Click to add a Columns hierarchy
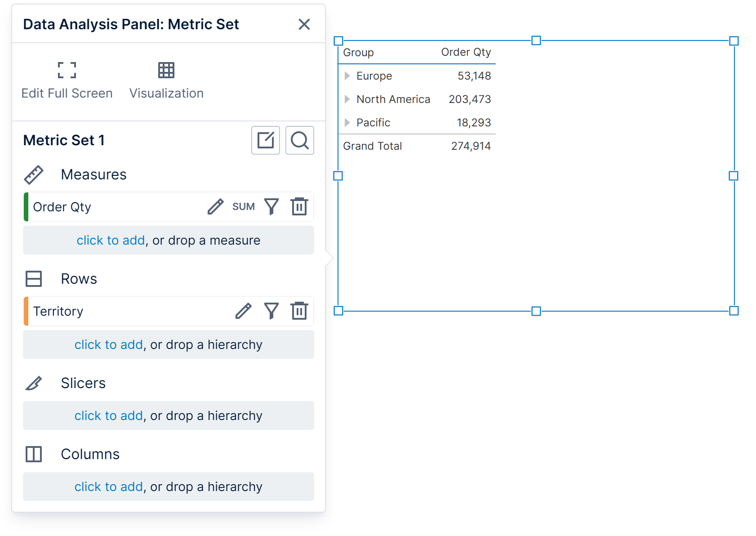Image resolution: width=756 pixels, height=536 pixels. pos(108,487)
